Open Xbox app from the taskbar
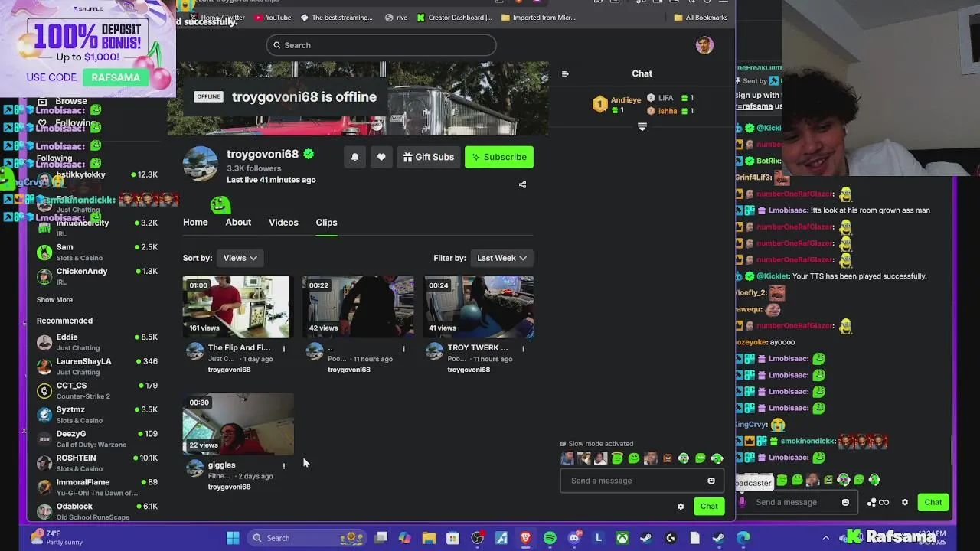The image size is (980, 551). tap(622, 538)
